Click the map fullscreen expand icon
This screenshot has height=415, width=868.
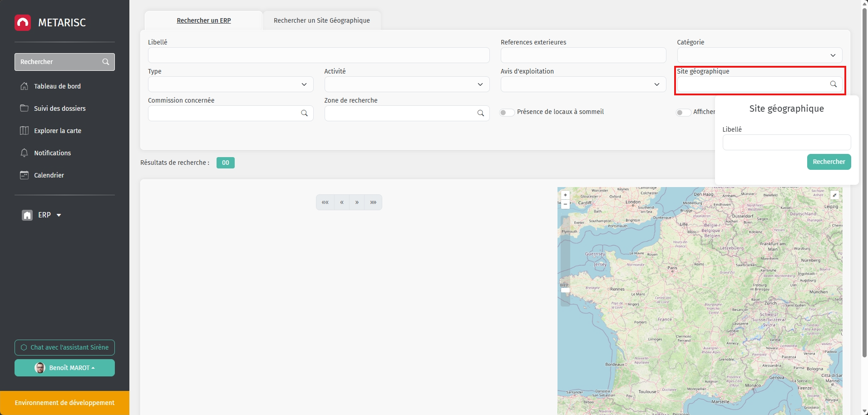pos(834,194)
